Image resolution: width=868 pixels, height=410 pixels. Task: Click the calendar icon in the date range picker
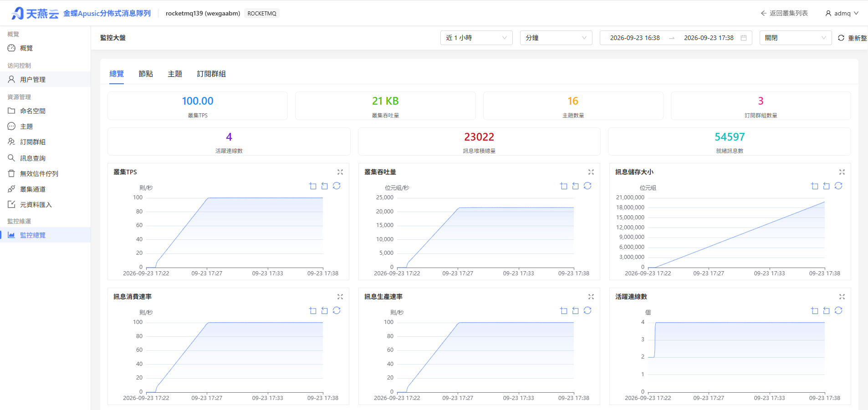[744, 38]
